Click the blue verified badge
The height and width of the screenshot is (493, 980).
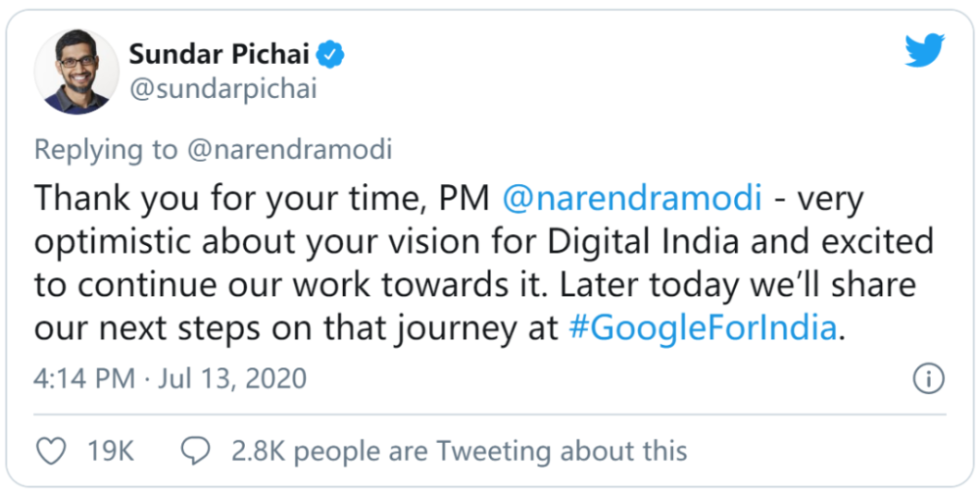click(330, 56)
